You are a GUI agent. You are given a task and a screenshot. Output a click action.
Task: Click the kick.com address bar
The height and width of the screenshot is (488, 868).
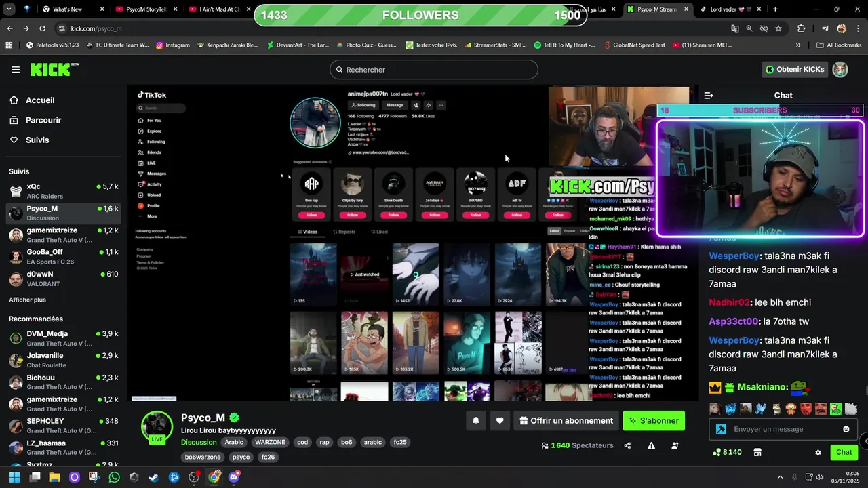pyautogui.click(x=390, y=28)
